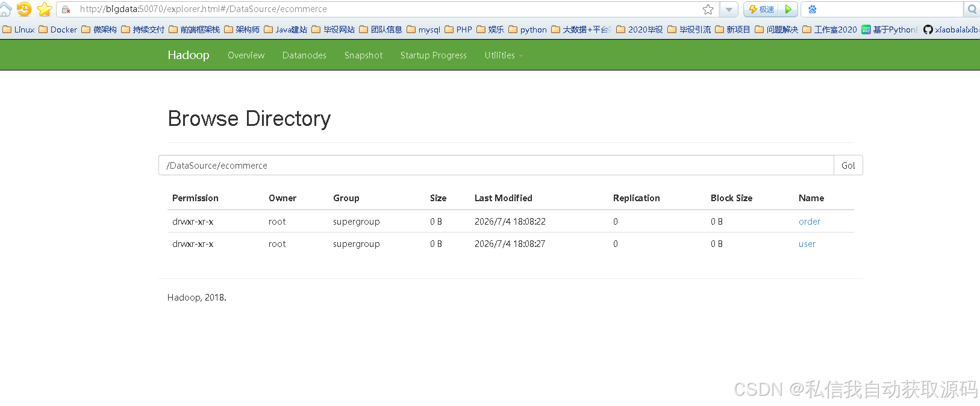Open the browser history clock icon

tap(24, 9)
